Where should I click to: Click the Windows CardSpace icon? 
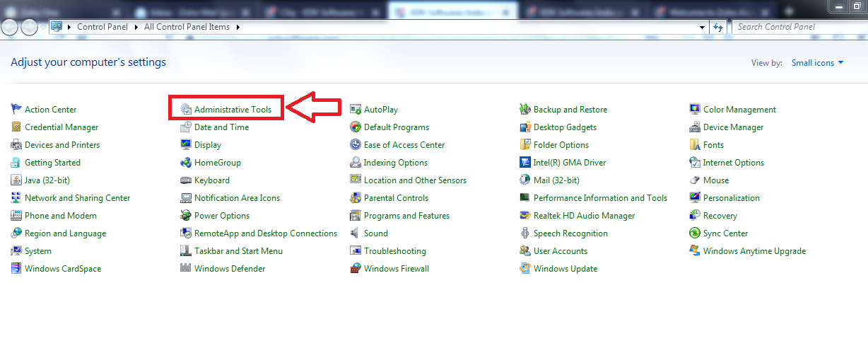[17, 268]
